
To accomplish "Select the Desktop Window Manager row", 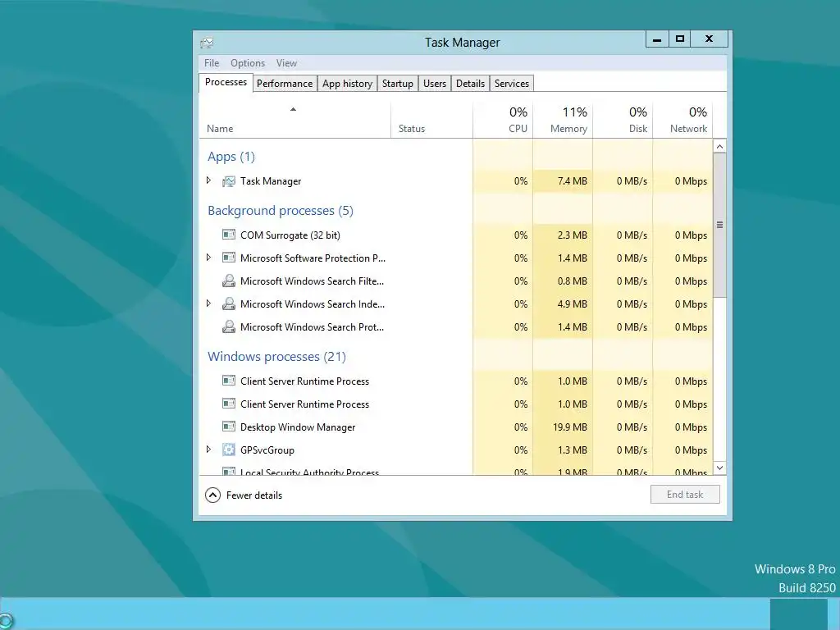I will tap(456, 427).
